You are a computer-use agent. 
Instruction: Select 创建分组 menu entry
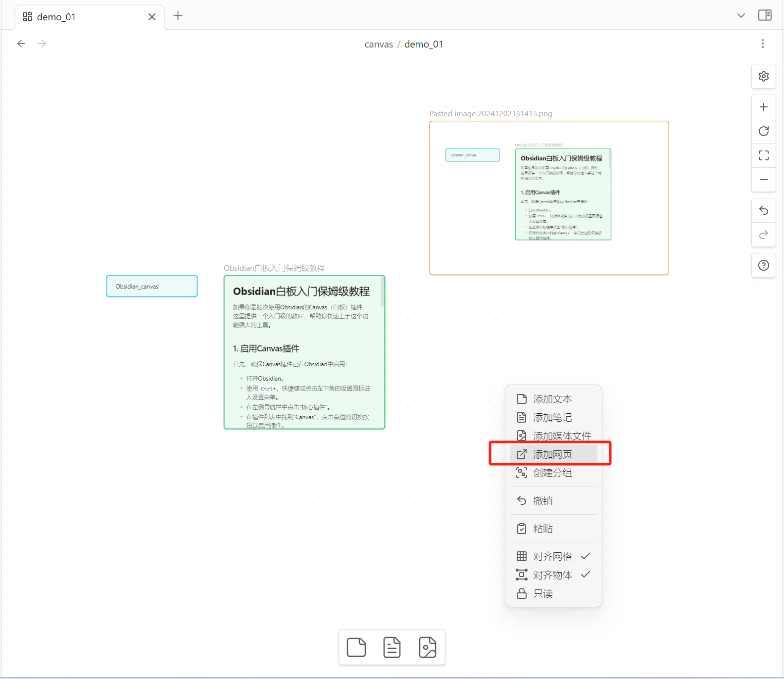(553, 473)
